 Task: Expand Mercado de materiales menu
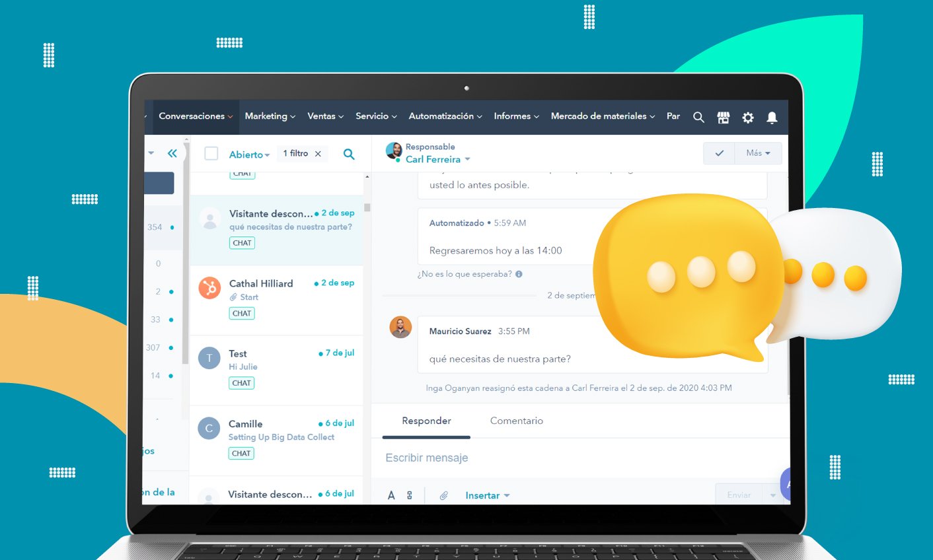click(603, 116)
